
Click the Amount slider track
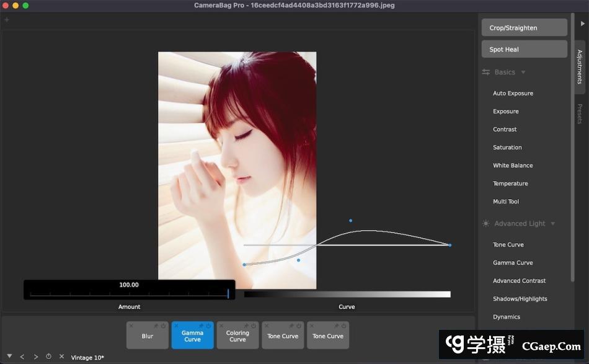tap(129, 294)
